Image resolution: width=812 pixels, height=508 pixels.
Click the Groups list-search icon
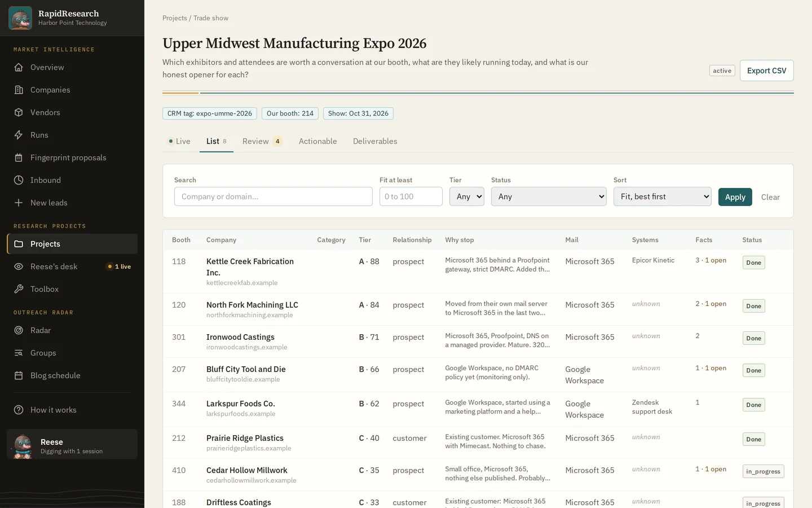pos(19,353)
